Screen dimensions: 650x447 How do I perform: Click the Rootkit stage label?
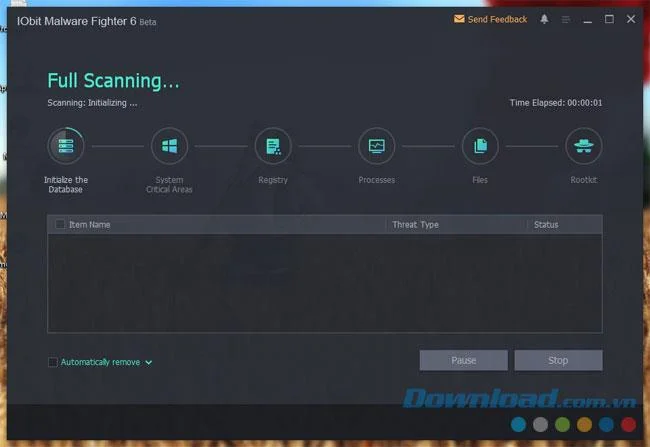coord(584,180)
